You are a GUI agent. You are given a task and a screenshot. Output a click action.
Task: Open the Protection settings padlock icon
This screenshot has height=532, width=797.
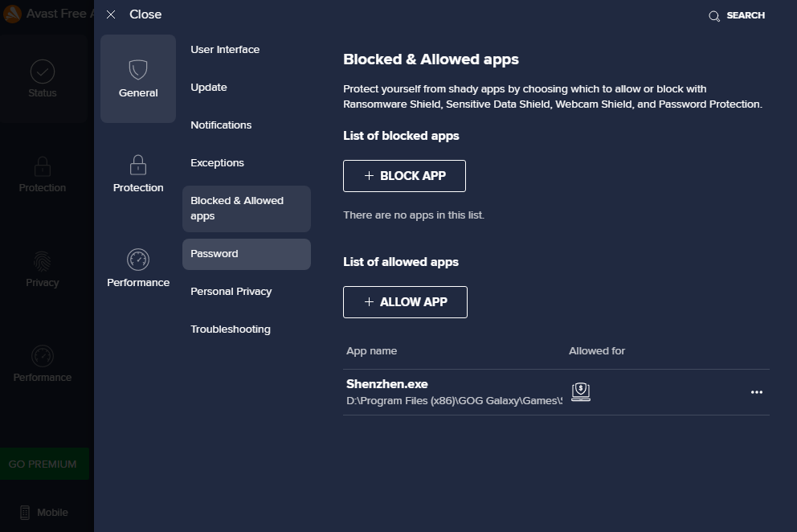point(137,165)
